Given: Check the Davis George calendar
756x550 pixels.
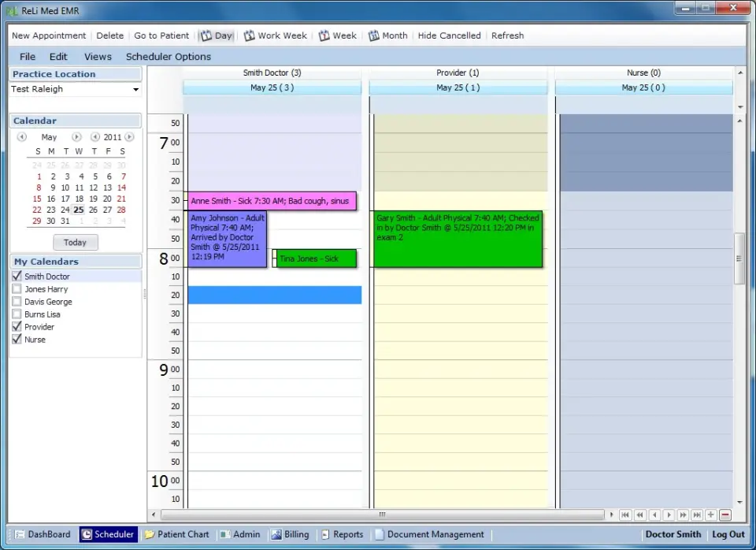Looking at the screenshot, I should pos(17,302).
